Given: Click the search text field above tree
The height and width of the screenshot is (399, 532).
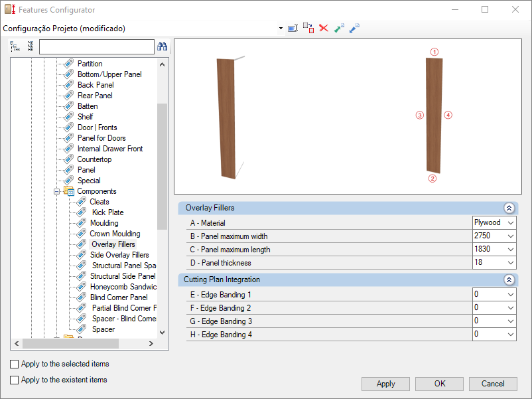Looking at the screenshot, I should click(x=97, y=46).
